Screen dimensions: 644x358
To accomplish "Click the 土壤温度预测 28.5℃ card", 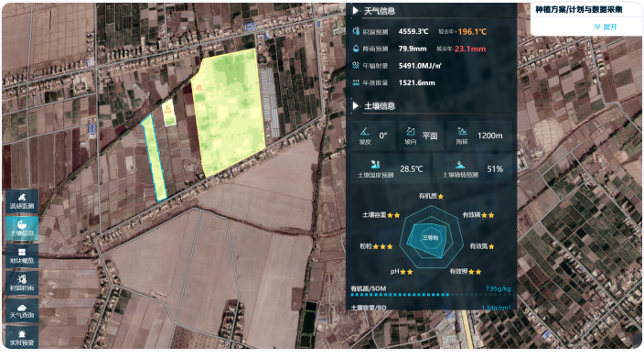I will [391, 169].
